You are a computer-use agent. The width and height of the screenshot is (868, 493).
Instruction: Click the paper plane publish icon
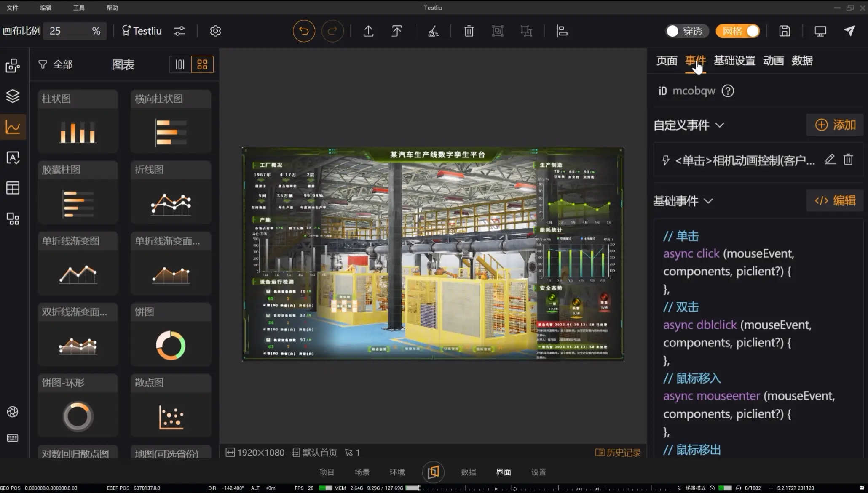coord(849,31)
